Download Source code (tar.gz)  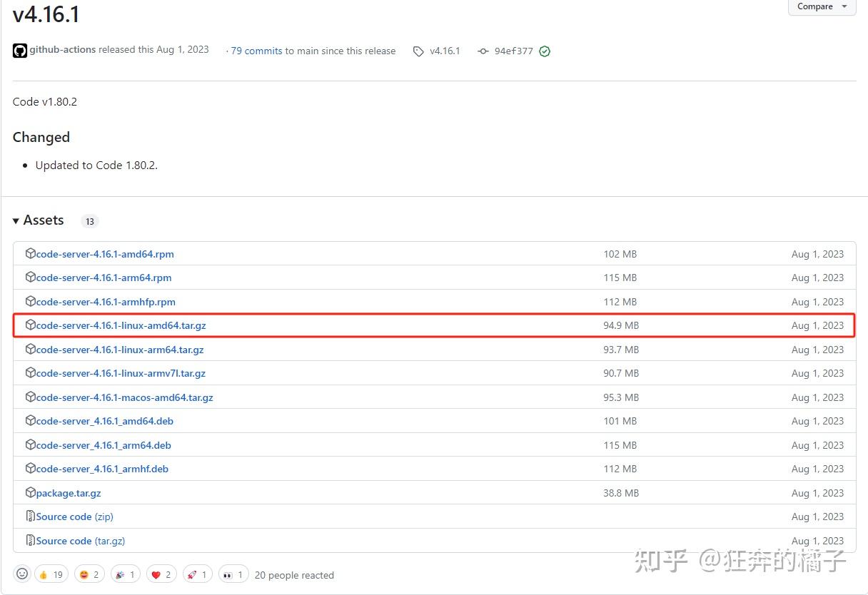coord(80,540)
